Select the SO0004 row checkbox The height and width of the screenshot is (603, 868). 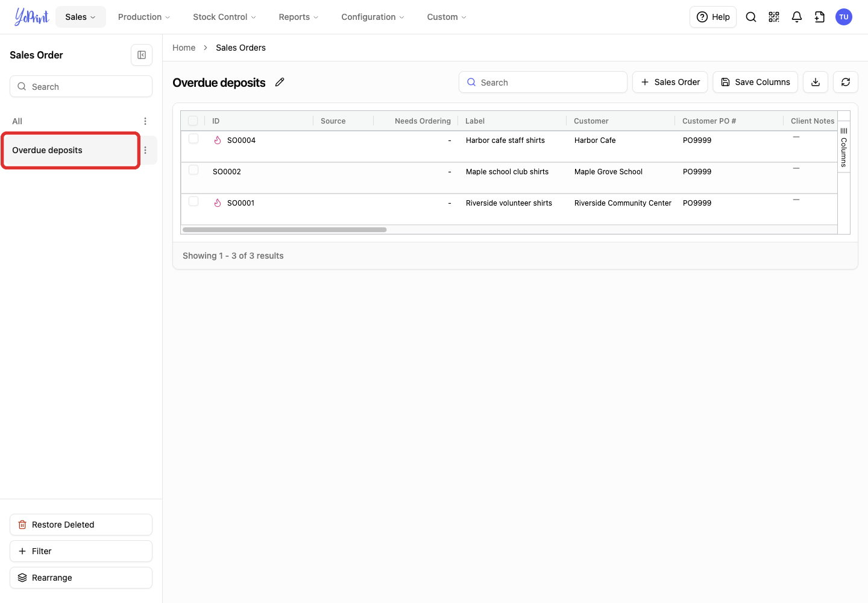coord(193,139)
